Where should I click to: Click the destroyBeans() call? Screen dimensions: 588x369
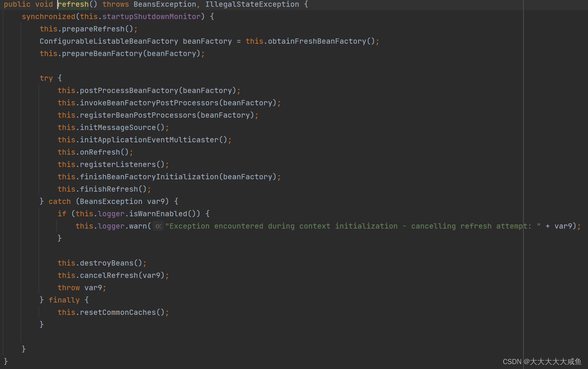(111, 263)
